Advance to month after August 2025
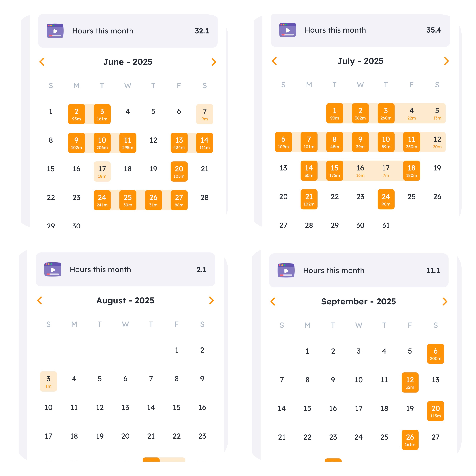This screenshot has width=476, height=476. (x=211, y=300)
